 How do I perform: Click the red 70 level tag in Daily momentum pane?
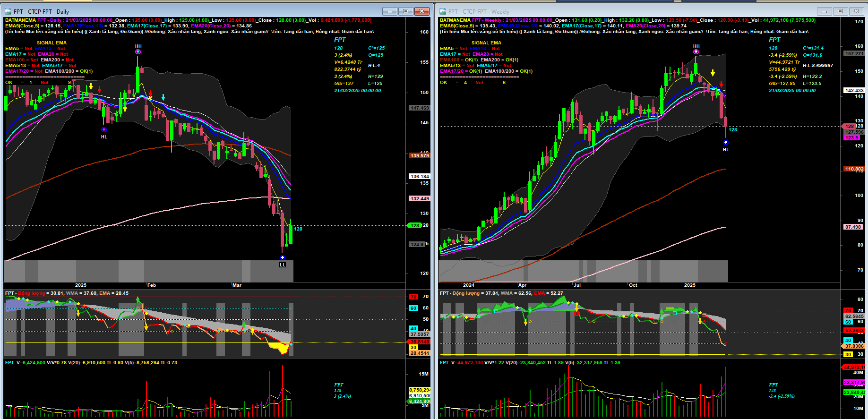(413, 297)
